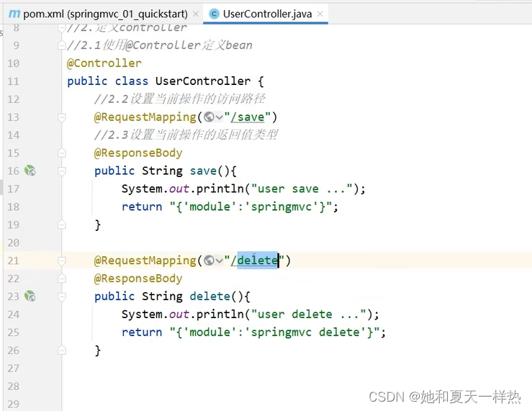The width and height of the screenshot is (532, 411).
Task: Click the @ResponseBody annotation on line 22
Action: (x=138, y=279)
